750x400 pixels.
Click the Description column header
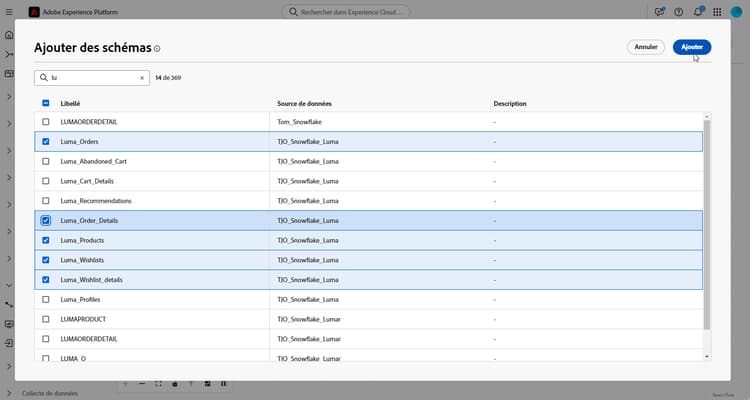point(510,103)
